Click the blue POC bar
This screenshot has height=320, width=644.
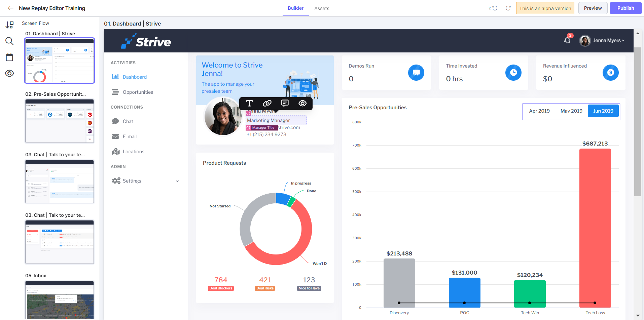pos(465,292)
